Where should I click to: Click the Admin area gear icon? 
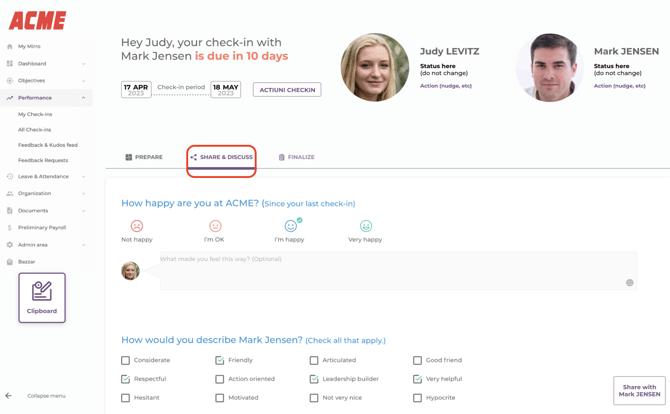[x=9, y=244]
